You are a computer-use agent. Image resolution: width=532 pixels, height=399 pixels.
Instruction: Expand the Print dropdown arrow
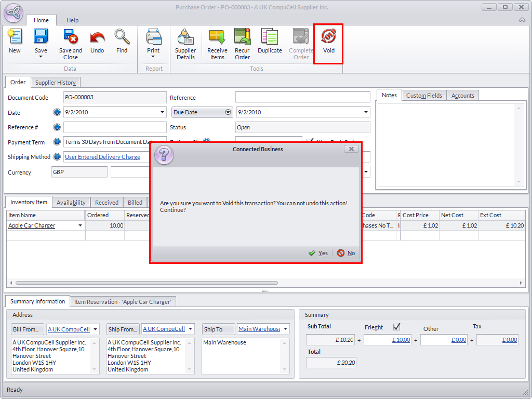153,57
